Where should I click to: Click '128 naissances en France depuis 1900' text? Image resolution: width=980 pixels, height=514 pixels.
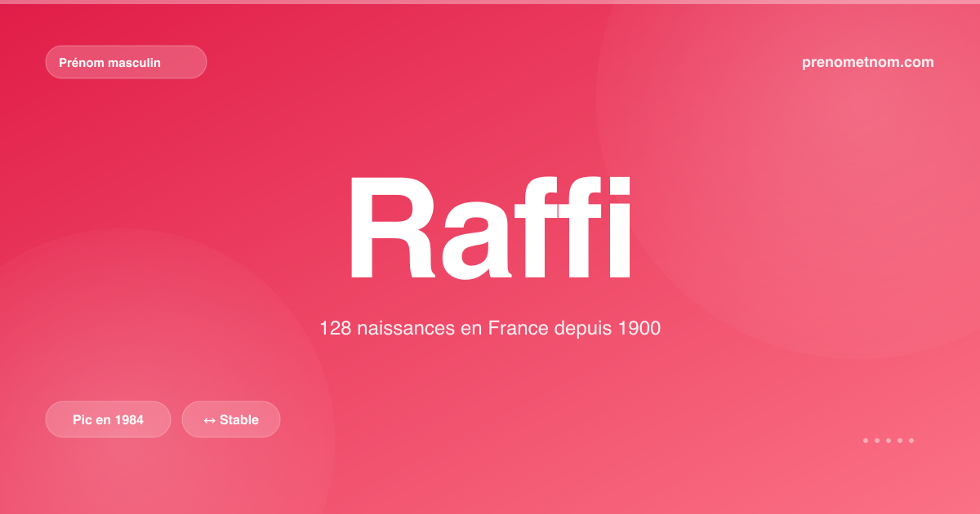490,329
